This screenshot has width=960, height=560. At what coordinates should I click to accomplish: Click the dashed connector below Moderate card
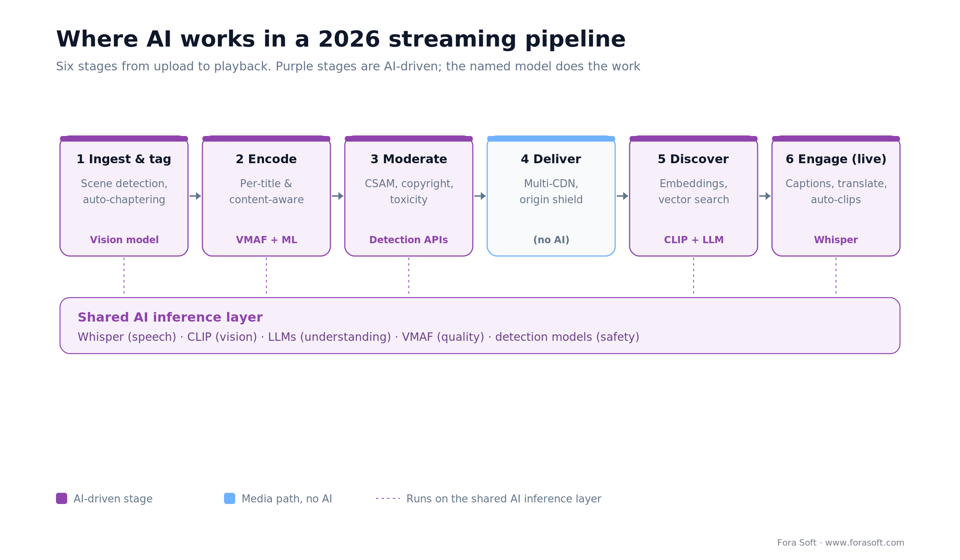(x=409, y=276)
